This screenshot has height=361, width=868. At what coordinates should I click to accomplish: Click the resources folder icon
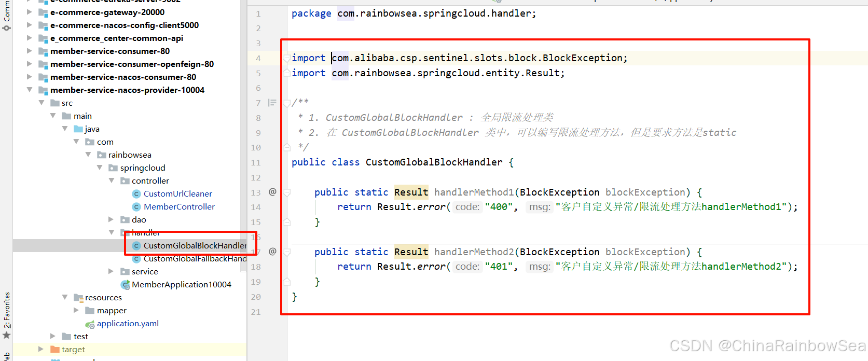pyautogui.click(x=78, y=297)
